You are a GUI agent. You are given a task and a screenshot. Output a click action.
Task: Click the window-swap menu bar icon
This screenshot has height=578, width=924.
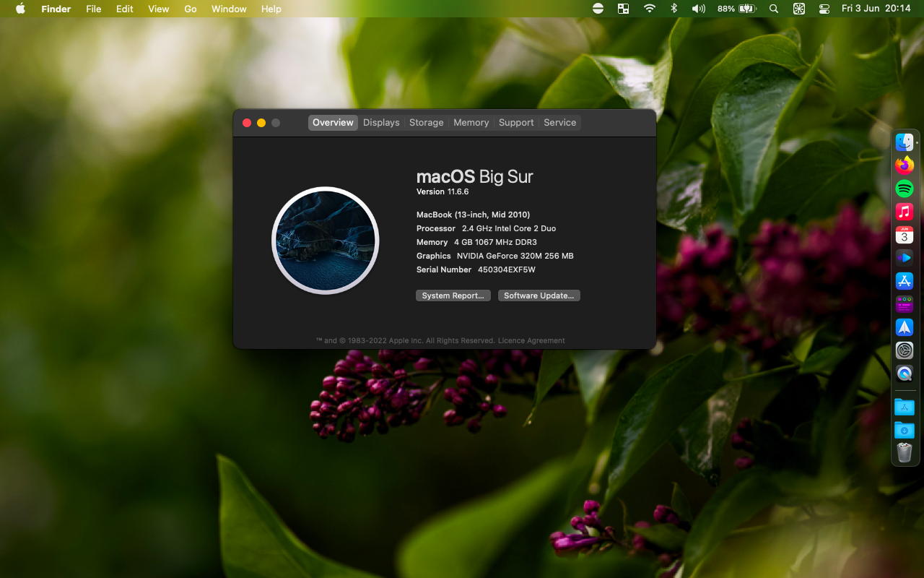[623, 9]
